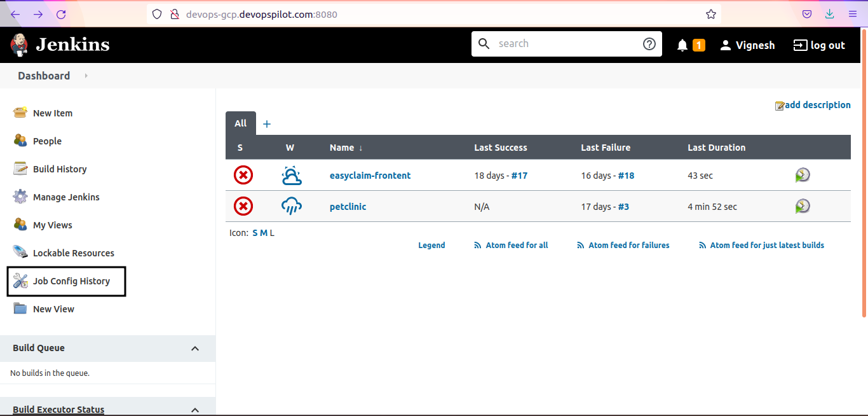Image resolution: width=868 pixels, height=416 pixels.
Task: Click the search magnifier icon
Action: [x=484, y=44]
